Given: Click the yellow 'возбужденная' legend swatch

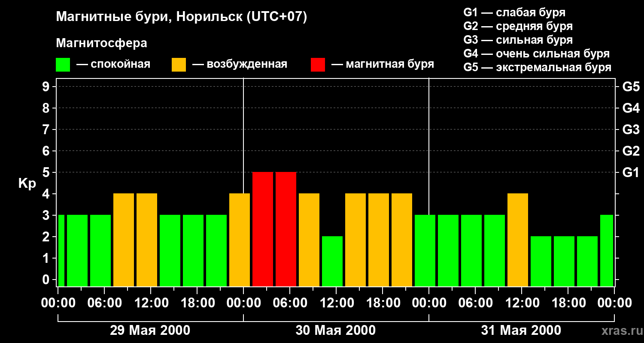Looking at the screenshot, I should coord(179,65).
